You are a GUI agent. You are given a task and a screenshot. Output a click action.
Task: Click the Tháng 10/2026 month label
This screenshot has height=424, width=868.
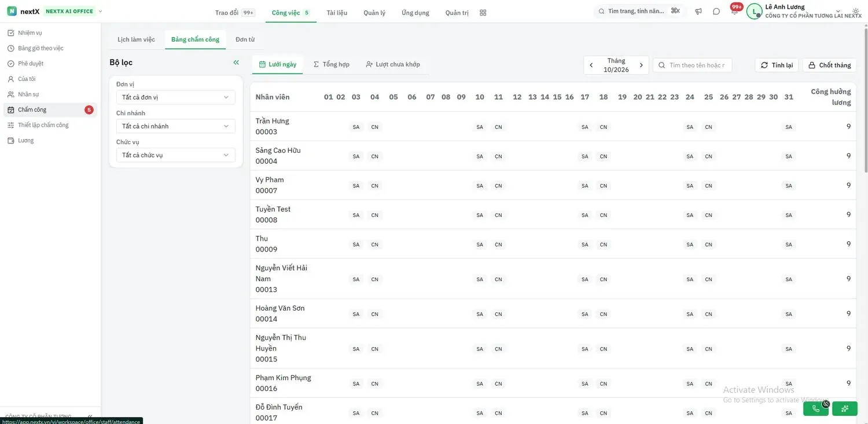click(616, 65)
